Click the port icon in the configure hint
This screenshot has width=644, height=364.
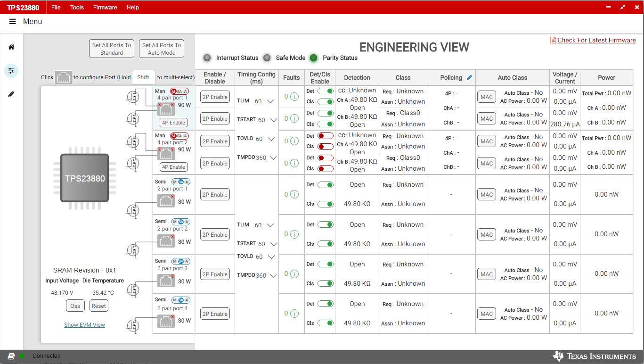(x=64, y=77)
